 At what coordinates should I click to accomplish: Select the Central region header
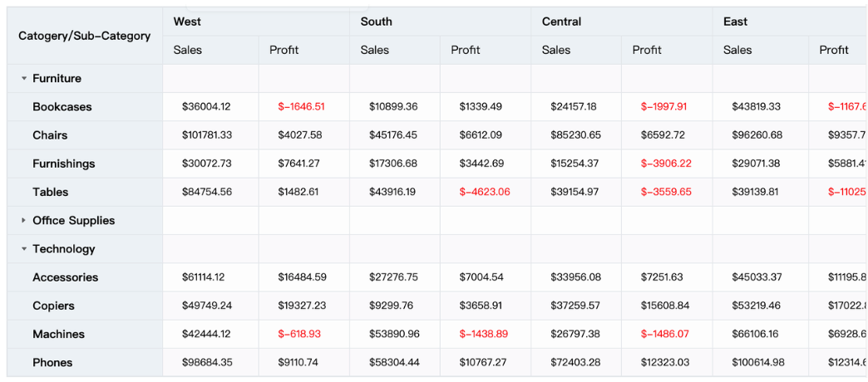(561, 22)
